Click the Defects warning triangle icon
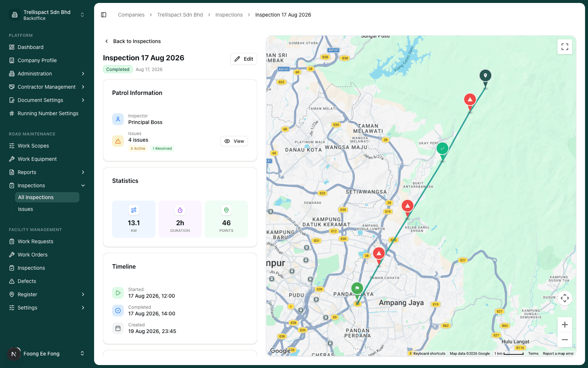The height and width of the screenshot is (368, 588). click(x=12, y=281)
